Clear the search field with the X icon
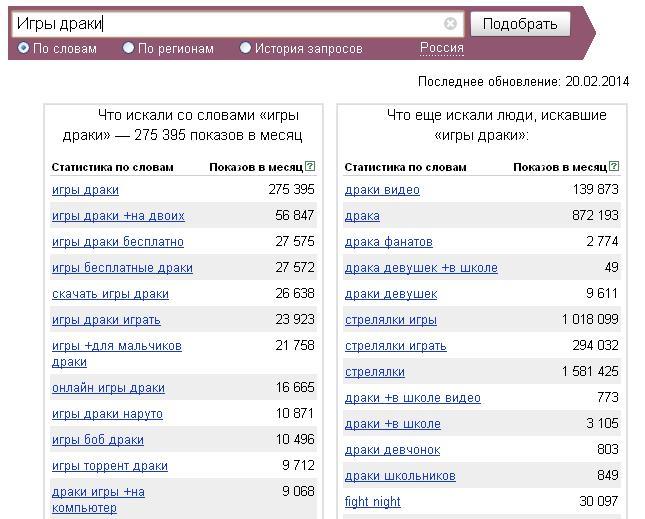 click(x=450, y=23)
